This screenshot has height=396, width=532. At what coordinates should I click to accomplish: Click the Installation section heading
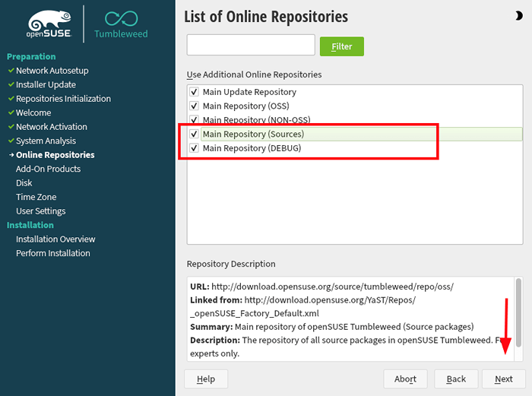click(x=30, y=225)
